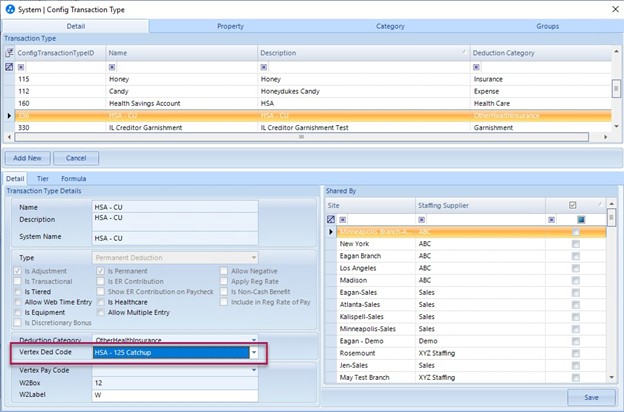Open the Type dropdown arrow
The image size is (624, 412).
tap(254, 258)
